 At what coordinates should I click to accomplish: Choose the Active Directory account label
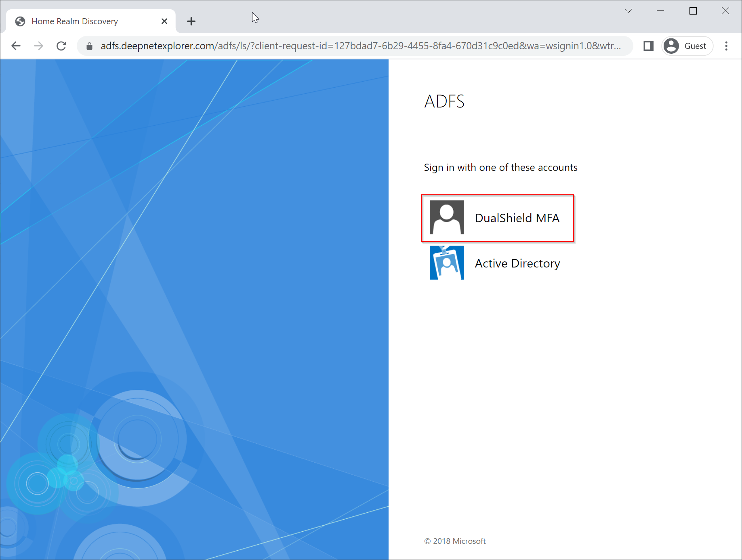click(517, 263)
